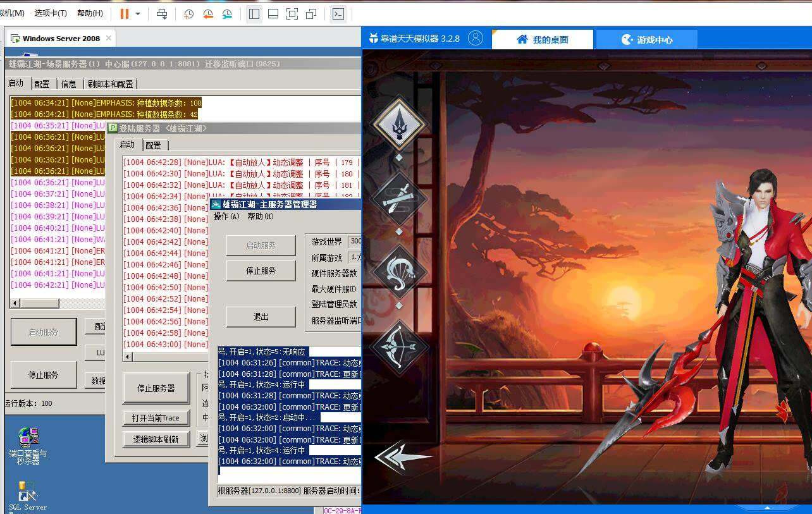This screenshot has width=812, height=514.
Task: Select the 启动 tab in scene server window
Action: 16,83
